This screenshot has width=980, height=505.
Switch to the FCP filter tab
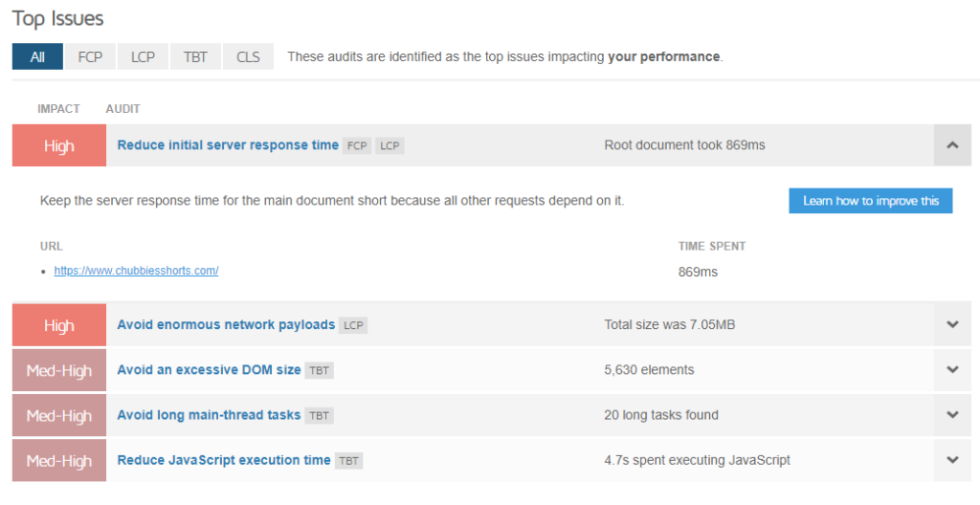[91, 56]
